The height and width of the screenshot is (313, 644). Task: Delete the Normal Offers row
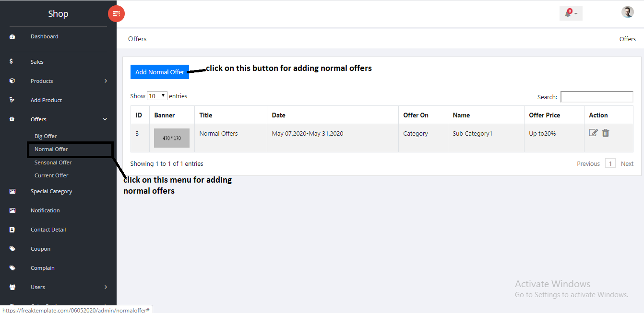coord(606,133)
